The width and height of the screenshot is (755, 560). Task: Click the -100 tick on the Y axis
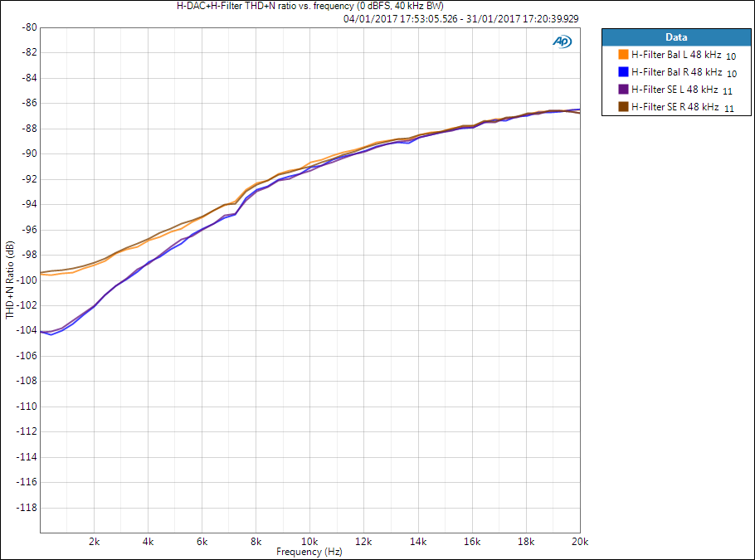pos(27,280)
